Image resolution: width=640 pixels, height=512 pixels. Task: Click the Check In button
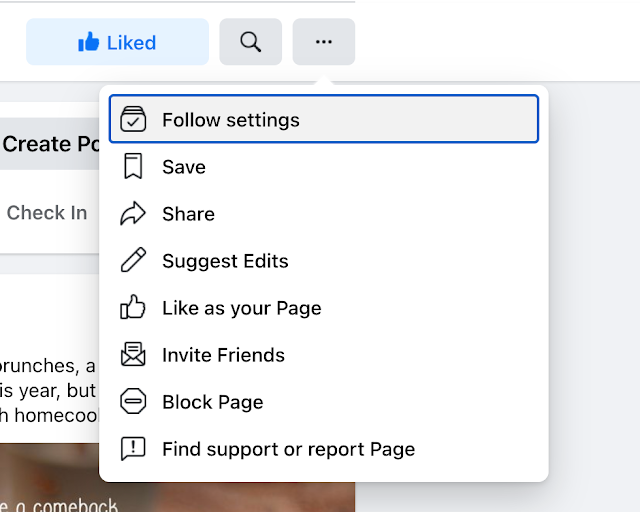pyautogui.click(x=46, y=213)
